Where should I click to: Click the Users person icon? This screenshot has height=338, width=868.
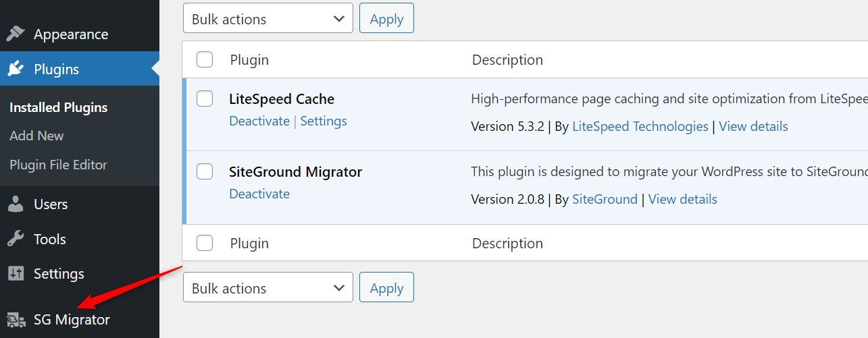[16, 204]
